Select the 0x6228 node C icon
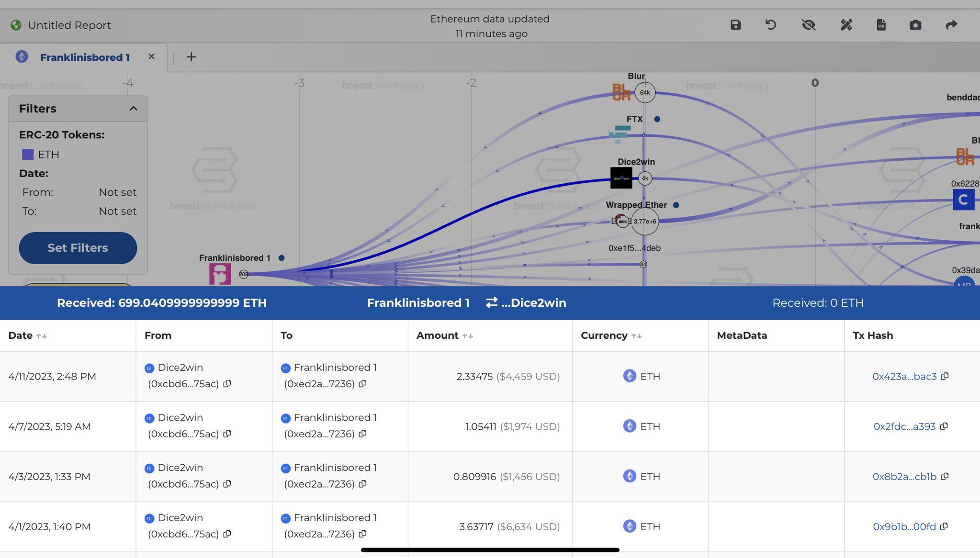Viewport: 980px width, 558px height. point(963,200)
